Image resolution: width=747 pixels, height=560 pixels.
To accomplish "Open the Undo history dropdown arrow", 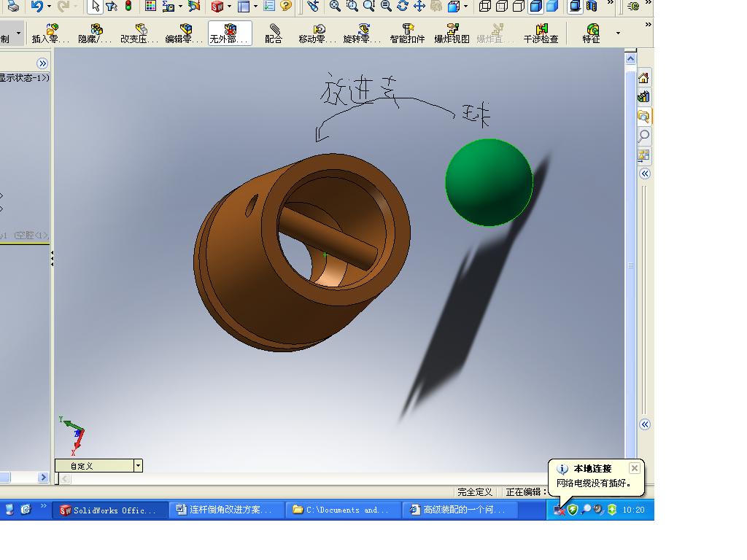I will point(49,6).
